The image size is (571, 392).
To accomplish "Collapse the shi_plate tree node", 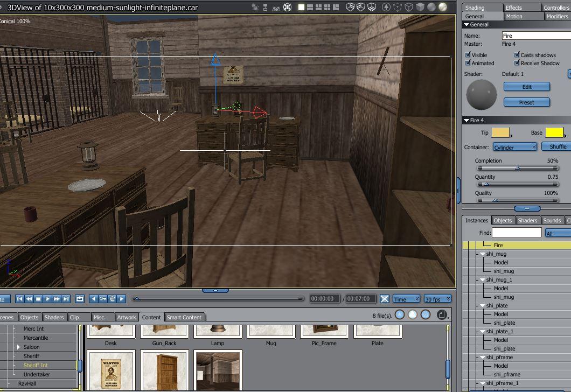I will point(483,306).
